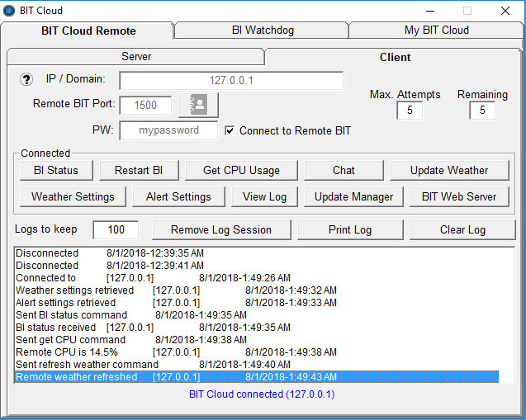Screen dimensions: 526x420
Task: Click Restart BI button
Action: click(139, 170)
